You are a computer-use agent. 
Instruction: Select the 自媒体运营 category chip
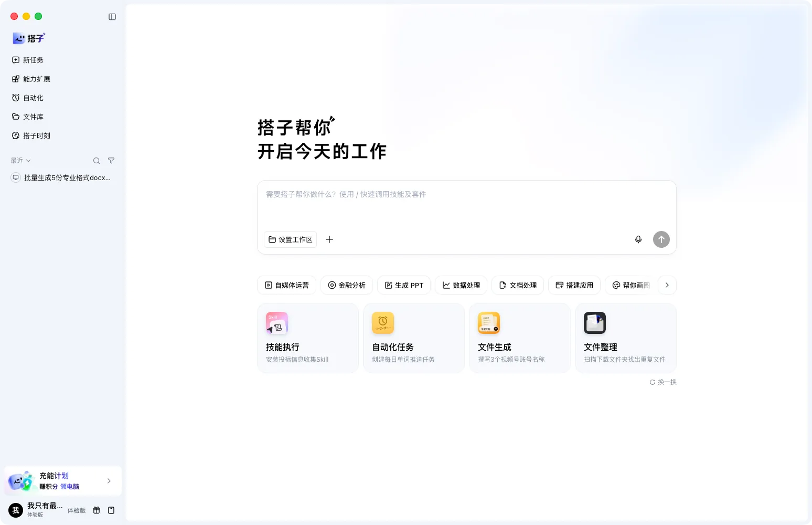(x=286, y=285)
